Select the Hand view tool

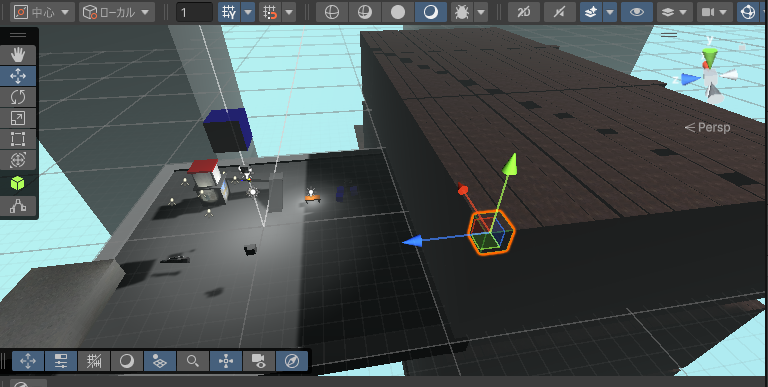click(x=18, y=55)
